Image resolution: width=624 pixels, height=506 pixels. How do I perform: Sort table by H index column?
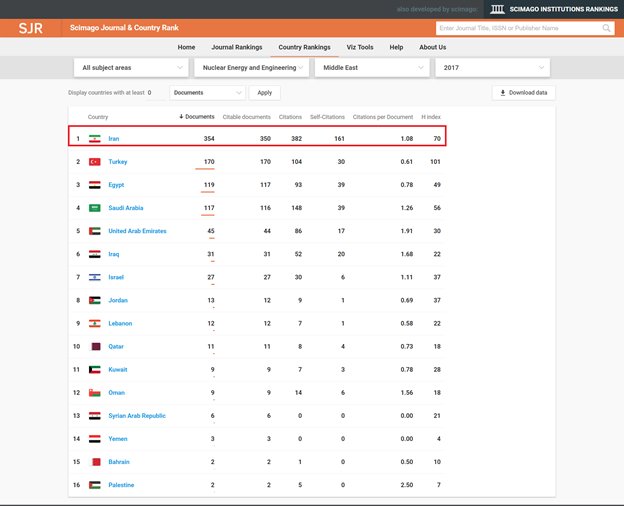[x=430, y=117]
